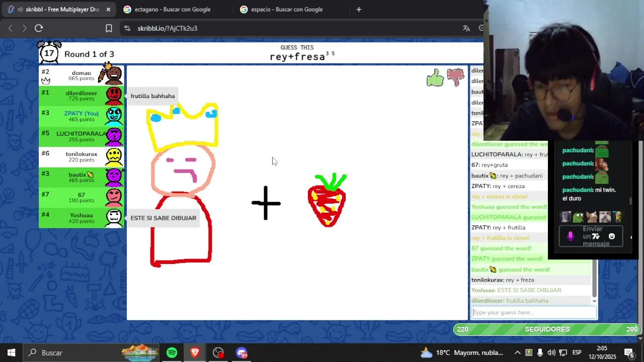Click the game chat scrollbar
Screen dimensions: 644x362
(594, 279)
